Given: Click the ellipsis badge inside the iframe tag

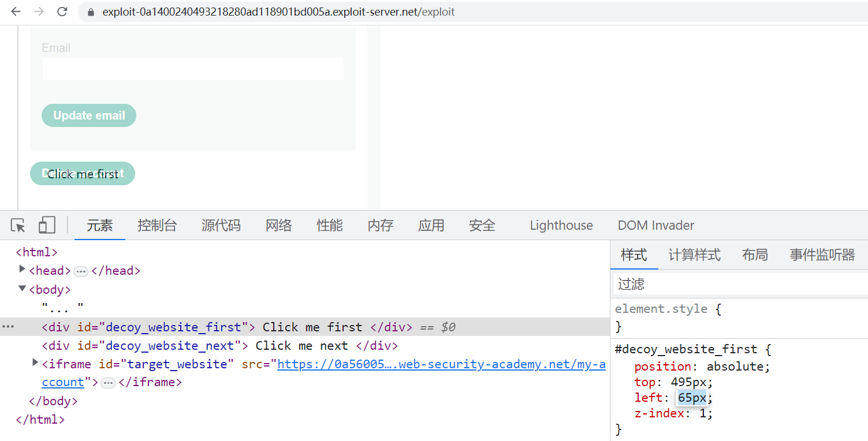Looking at the screenshot, I should click(108, 383).
